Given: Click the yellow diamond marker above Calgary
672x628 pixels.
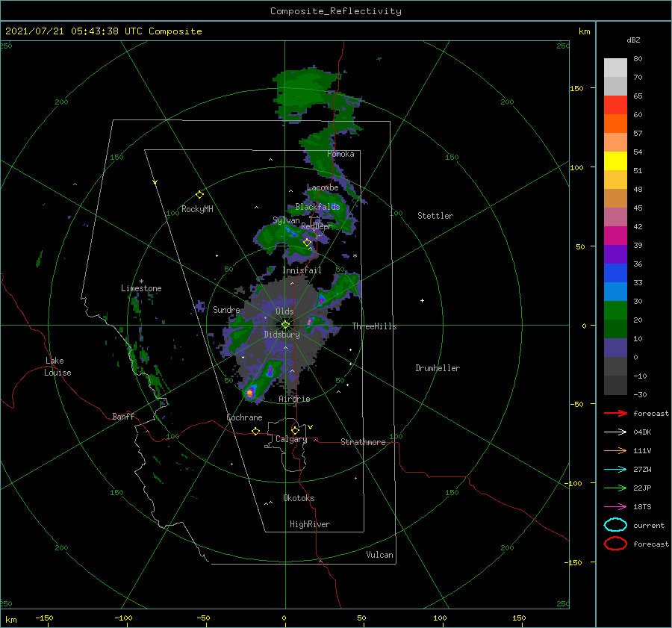Looking at the screenshot, I should tap(295, 430).
